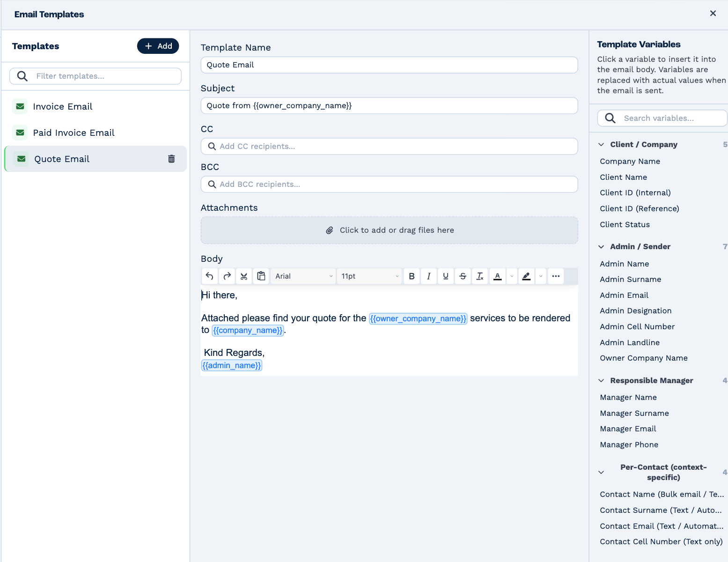This screenshot has width=728, height=562.
Task: Toggle Strikethrough formatting
Action: pyautogui.click(x=463, y=276)
